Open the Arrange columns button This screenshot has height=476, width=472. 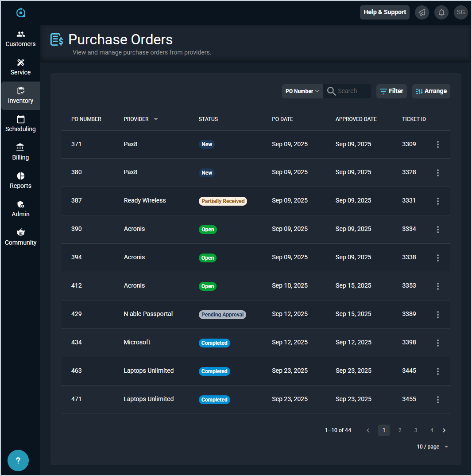coord(431,91)
